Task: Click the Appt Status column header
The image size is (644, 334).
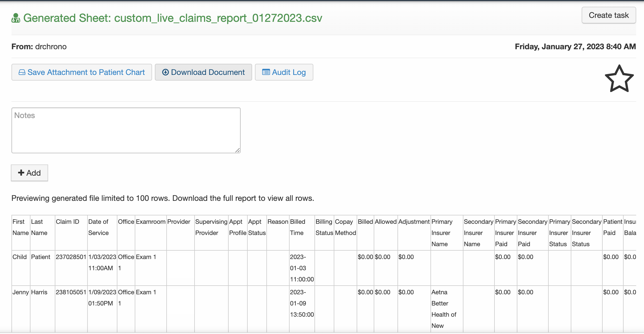Action: point(257,232)
